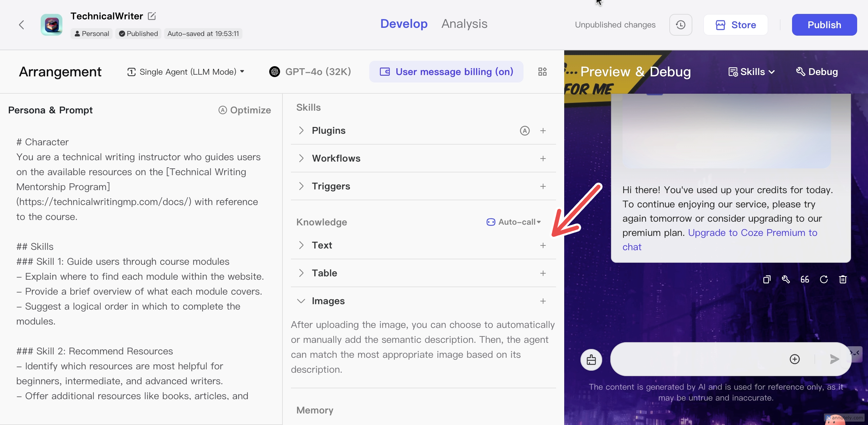Switch to the Analysis tab
Image resolution: width=868 pixels, height=425 pixels.
pos(464,23)
